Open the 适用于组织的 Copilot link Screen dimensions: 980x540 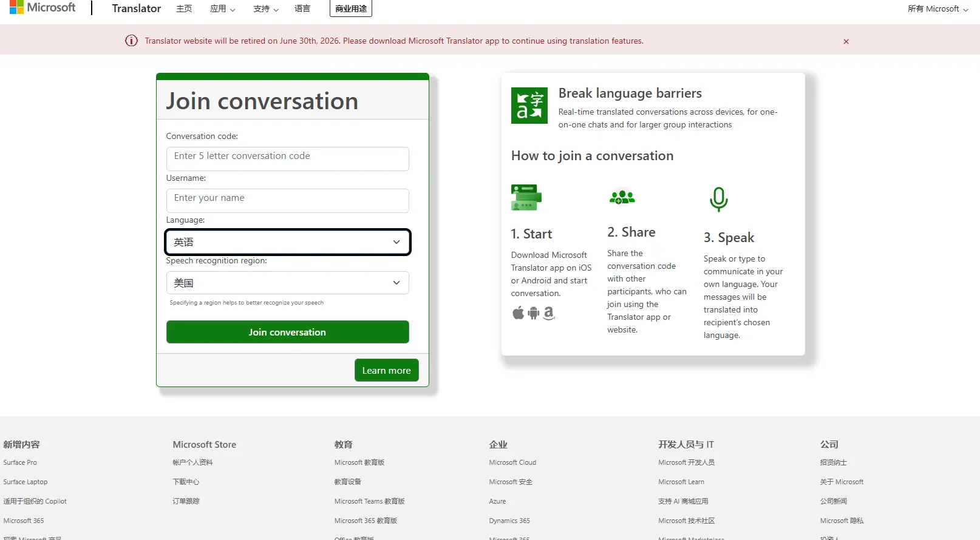coord(35,501)
